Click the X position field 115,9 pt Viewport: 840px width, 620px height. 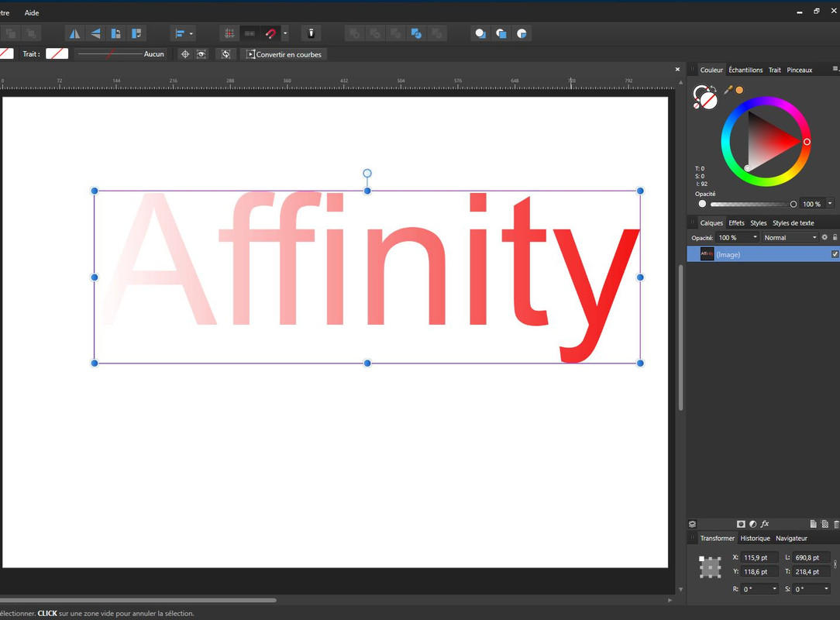[x=759, y=557]
